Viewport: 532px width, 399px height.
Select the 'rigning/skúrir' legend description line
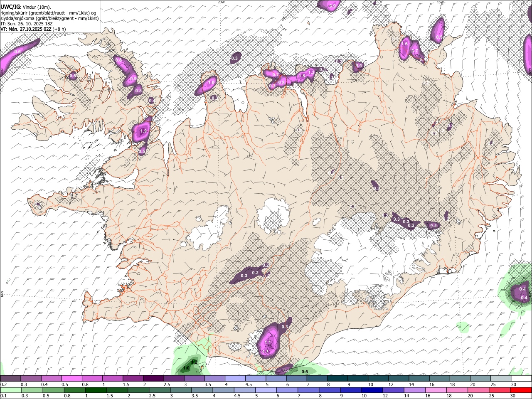[x=48, y=13]
